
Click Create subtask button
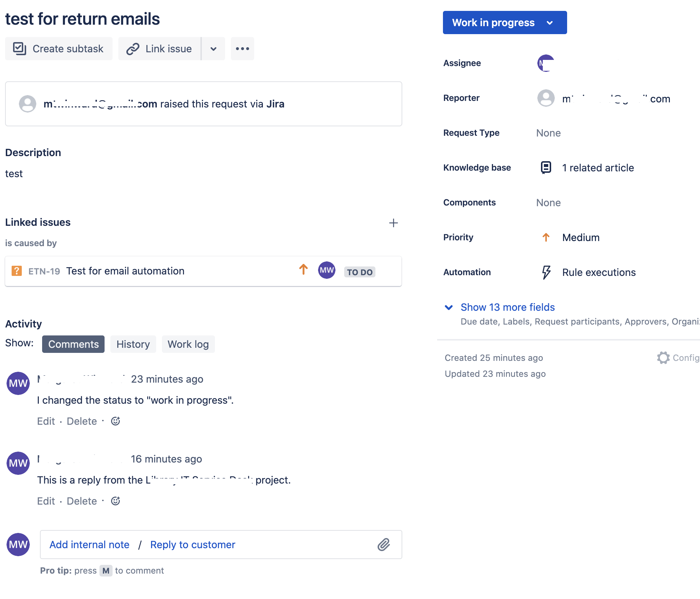59,49
